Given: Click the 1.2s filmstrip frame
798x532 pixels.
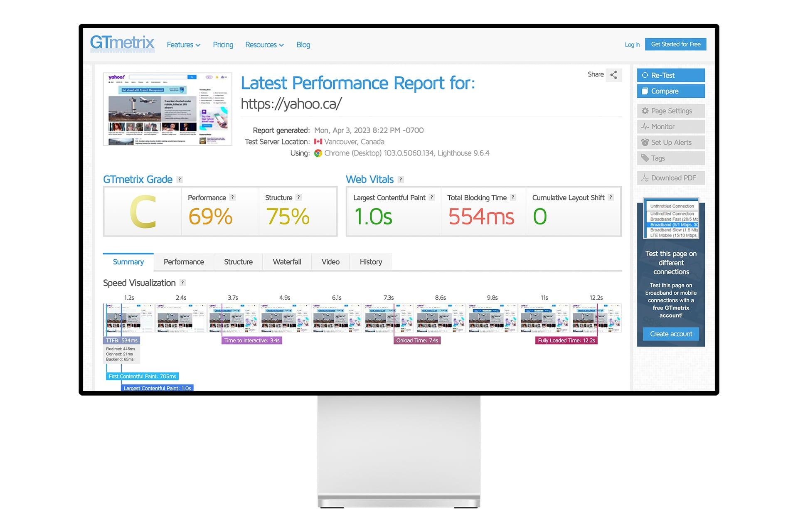Looking at the screenshot, I should (x=129, y=318).
